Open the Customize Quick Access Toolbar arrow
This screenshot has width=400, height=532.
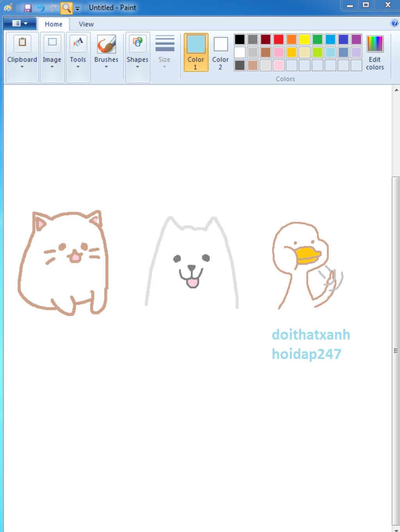77,8
